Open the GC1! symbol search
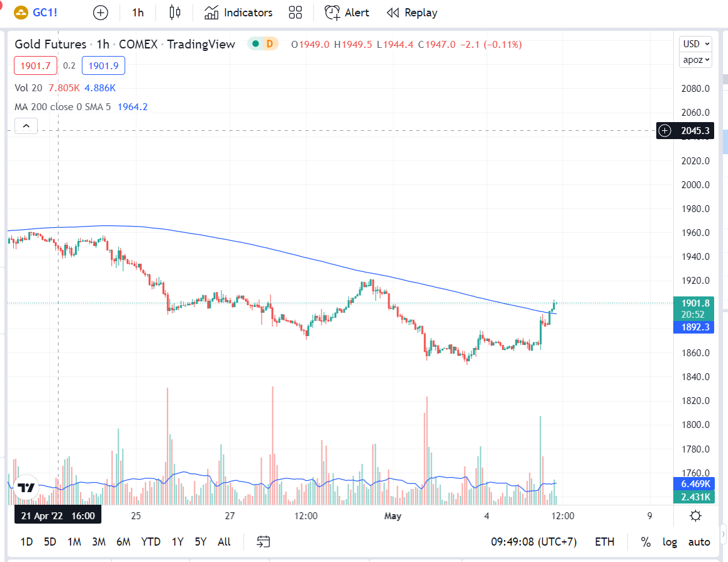Screen dimensions: 728x562 tap(45, 13)
